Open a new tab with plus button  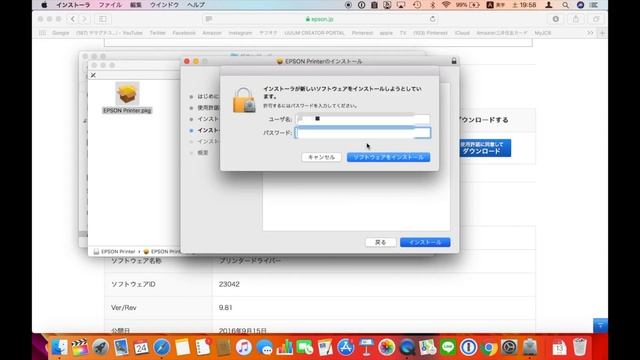[x=602, y=33]
